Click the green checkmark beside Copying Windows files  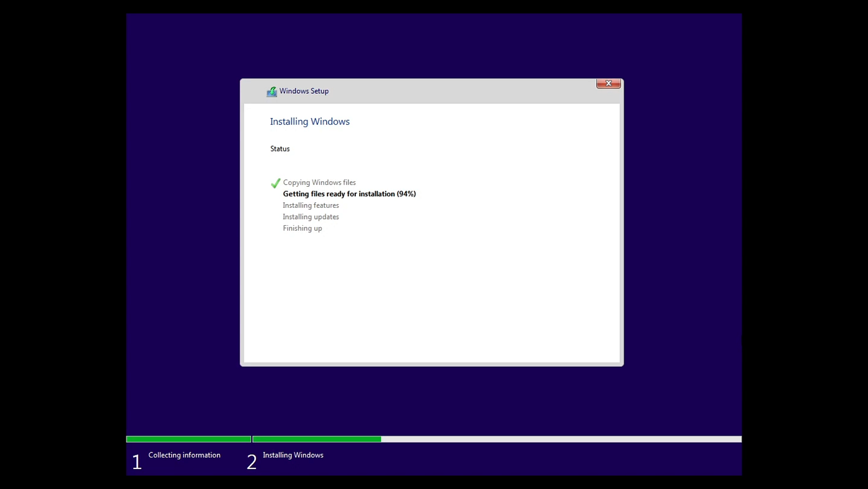275,182
